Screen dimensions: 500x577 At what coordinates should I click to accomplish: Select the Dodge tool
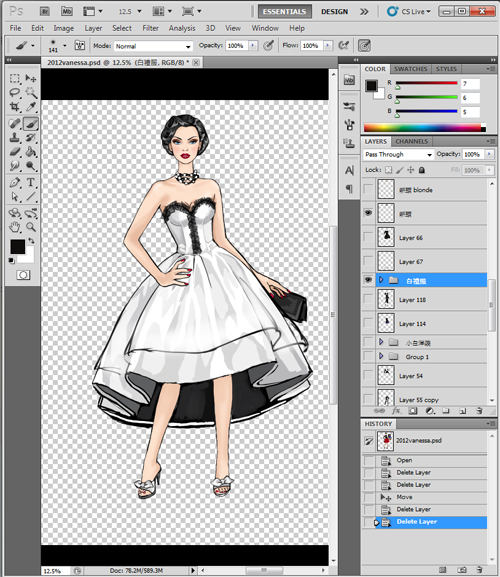point(31,166)
